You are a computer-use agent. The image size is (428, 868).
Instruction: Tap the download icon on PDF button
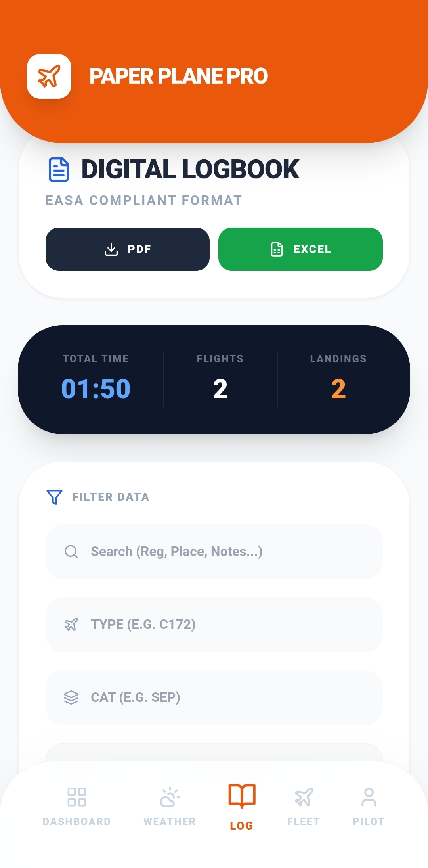click(x=111, y=249)
